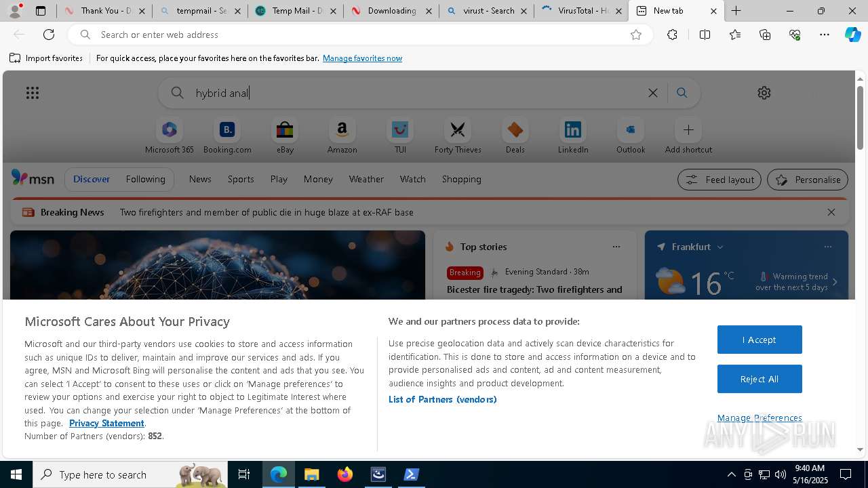Image resolution: width=868 pixels, height=488 pixels.
Task: Switch to the virust Search tab
Action: (x=486, y=11)
